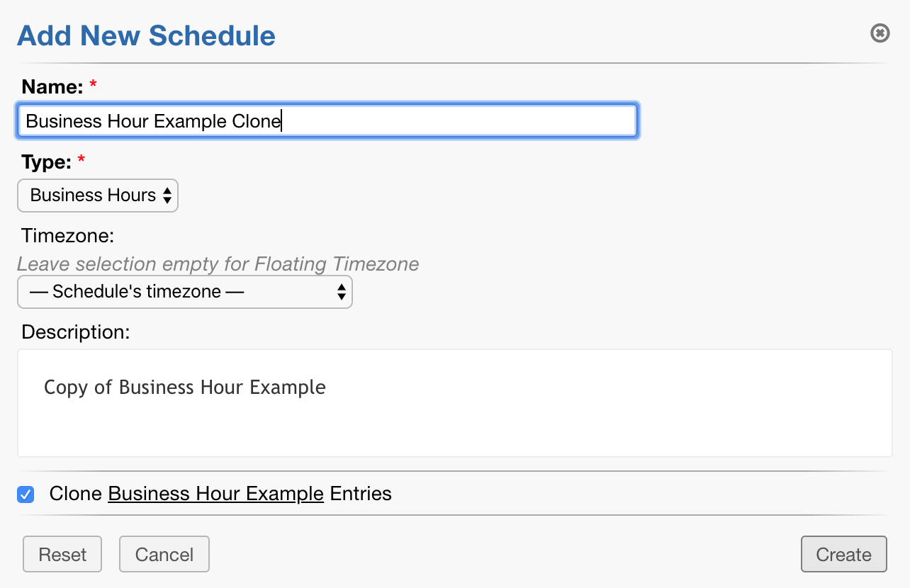Click the red asterisk beside Name
Image resolution: width=910 pixels, height=588 pixels.
[93, 86]
